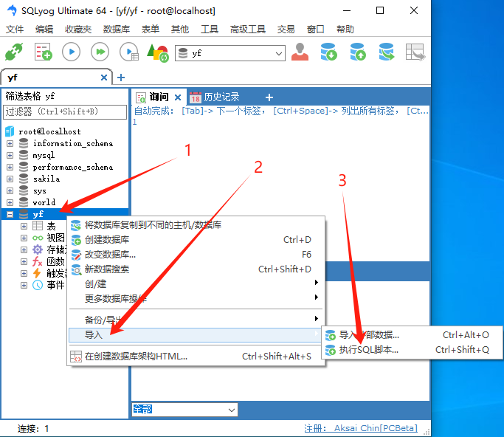
Task: Open the 高级工具 menu
Action: (247, 29)
